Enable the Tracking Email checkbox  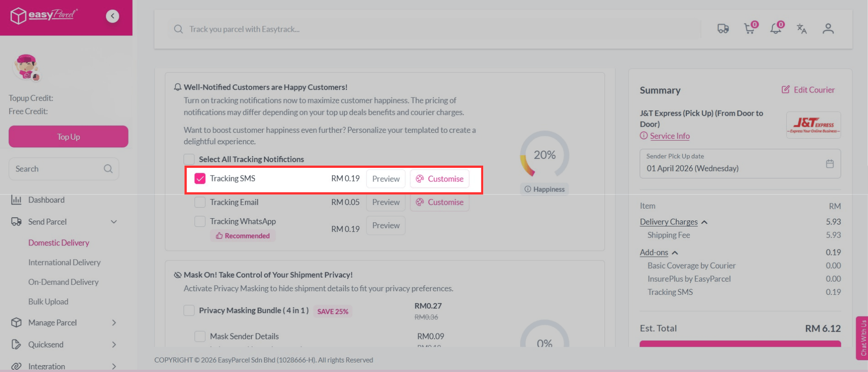200,202
